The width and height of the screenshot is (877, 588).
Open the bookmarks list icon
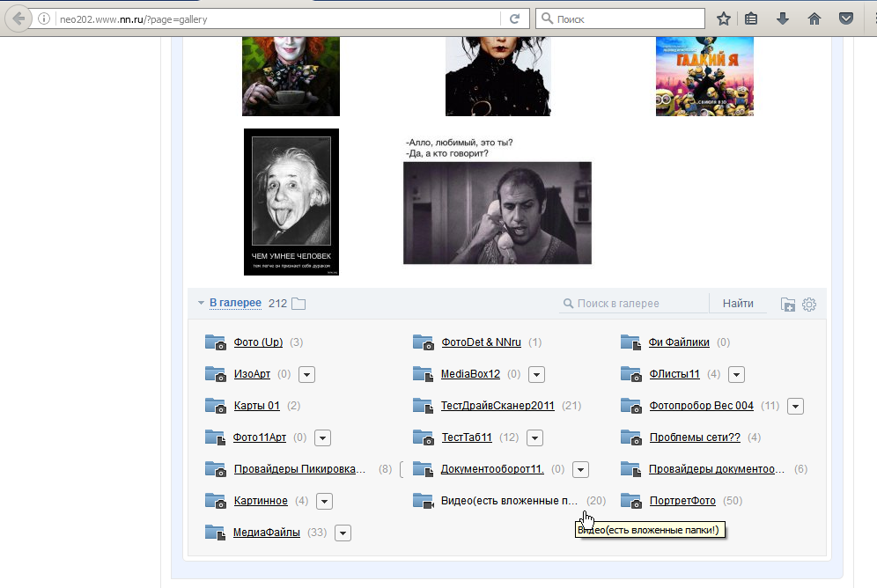click(751, 19)
